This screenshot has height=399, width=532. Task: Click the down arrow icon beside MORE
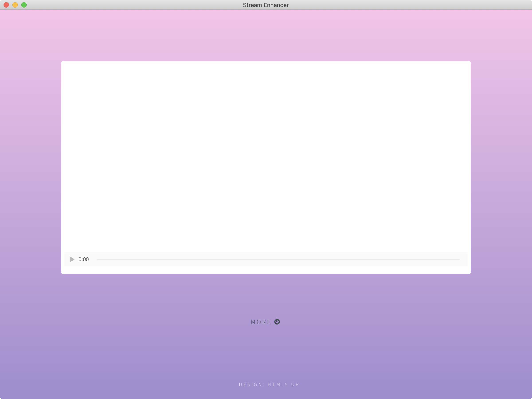[277, 322]
